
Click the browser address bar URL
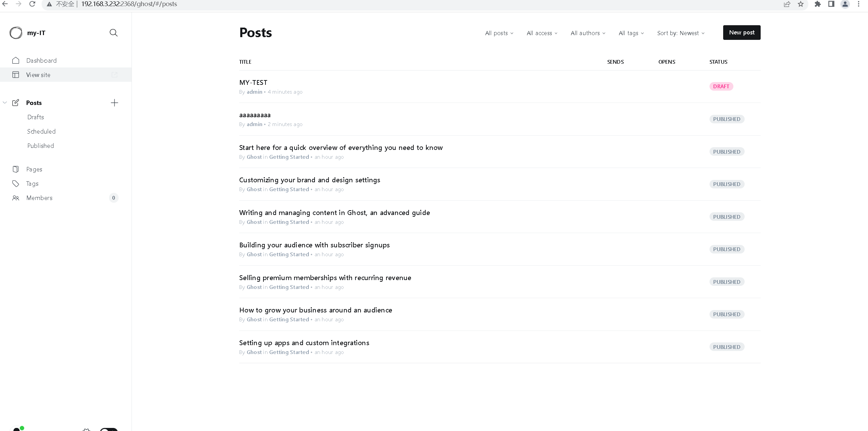click(x=129, y=4)
